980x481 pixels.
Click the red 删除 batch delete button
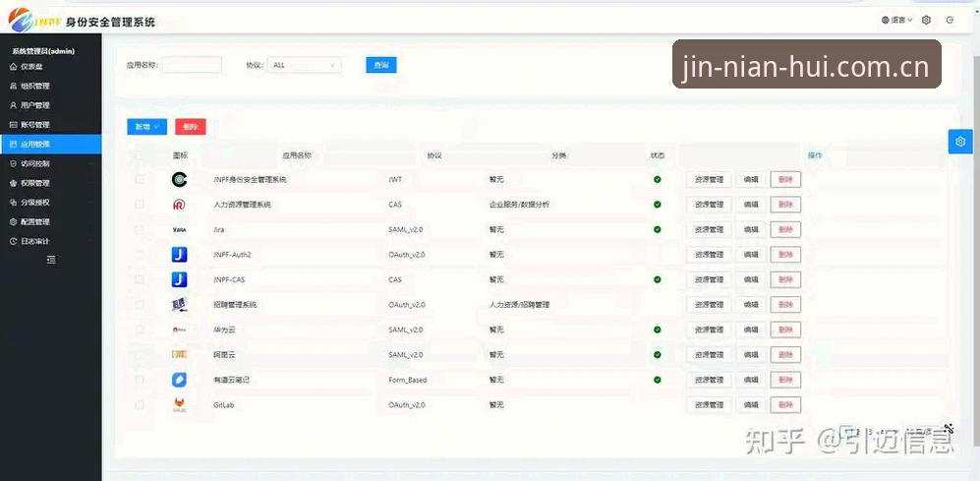click(191, 127)
